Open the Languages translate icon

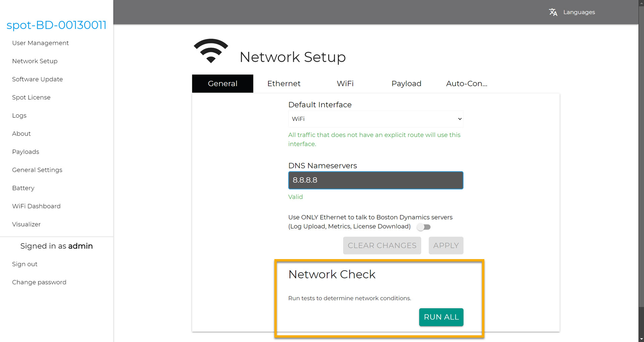pos(553,12)
